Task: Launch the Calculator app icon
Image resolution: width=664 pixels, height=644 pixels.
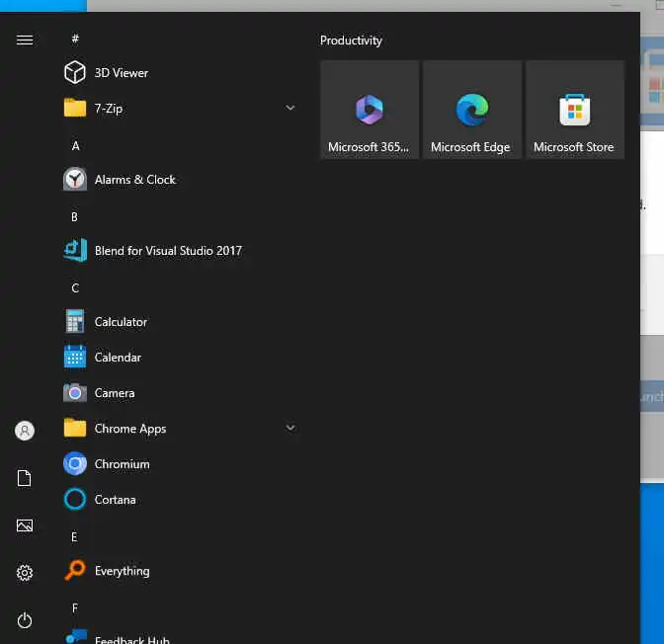Action: click(75, 321)
